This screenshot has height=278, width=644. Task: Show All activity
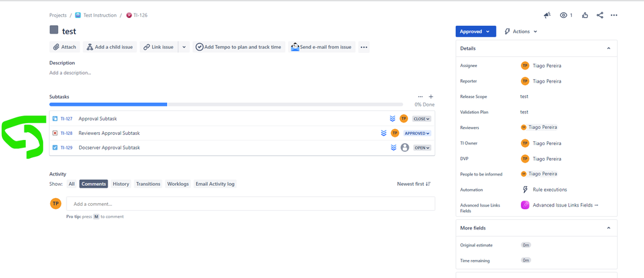coord(72,184)
